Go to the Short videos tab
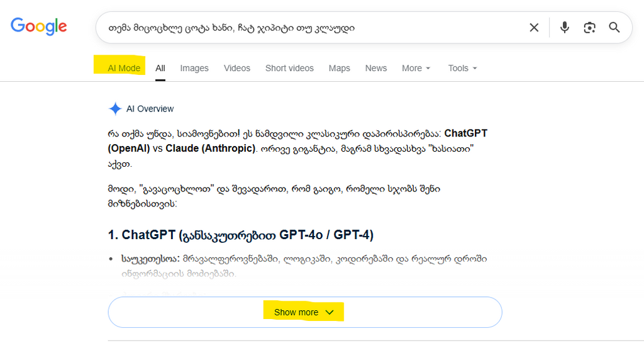This screenshot has height=348, width=644. pyautogui.click(x=289, y=68)
